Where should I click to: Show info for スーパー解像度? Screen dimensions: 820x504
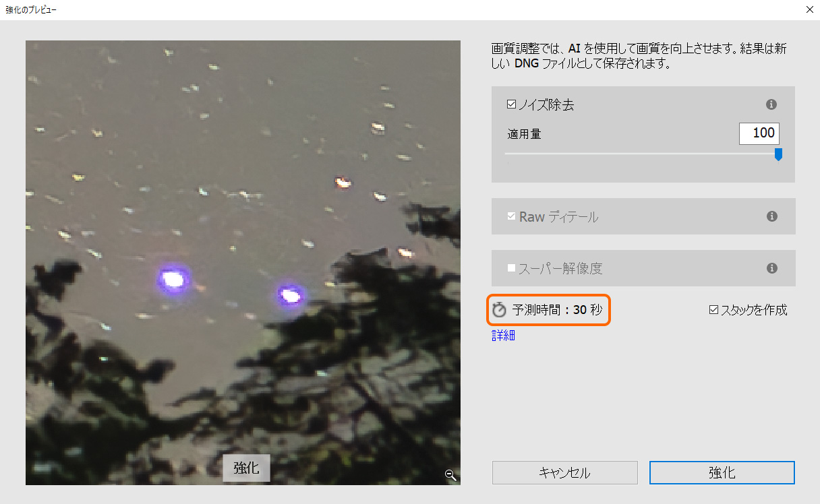[x=772, y=268]
